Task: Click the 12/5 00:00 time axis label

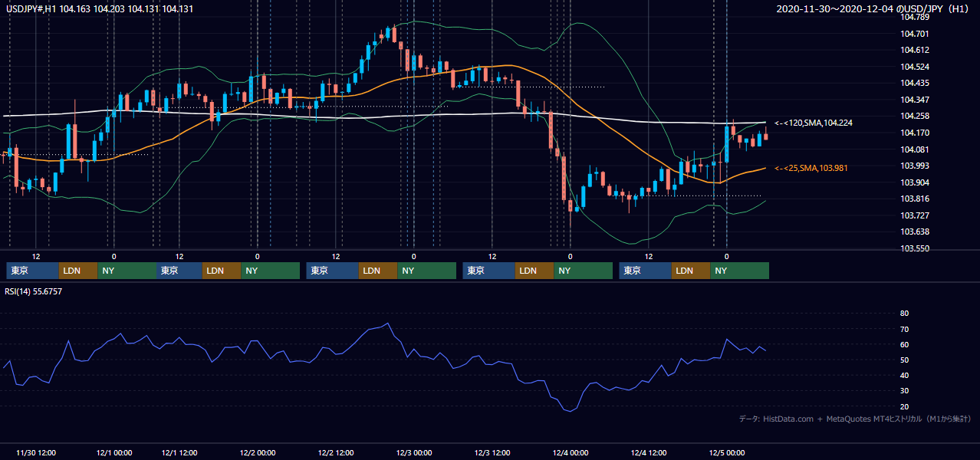Action: (727, 452)
